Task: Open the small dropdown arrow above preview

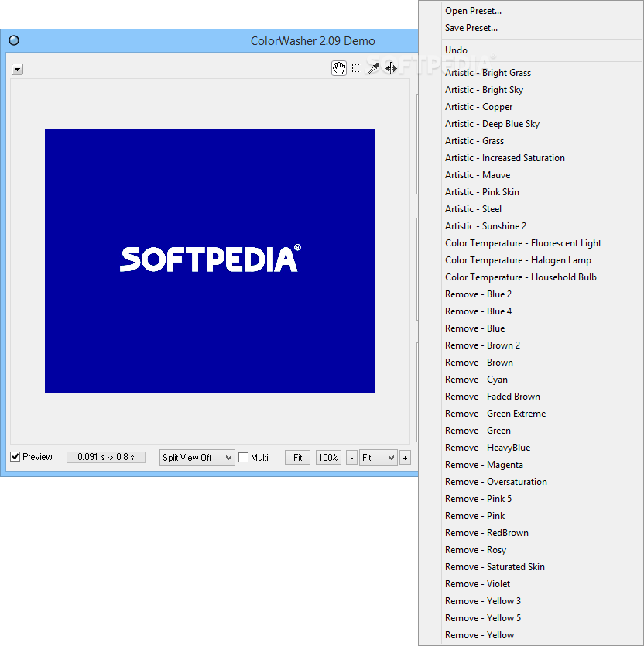Action: click(x=17, y=70)
